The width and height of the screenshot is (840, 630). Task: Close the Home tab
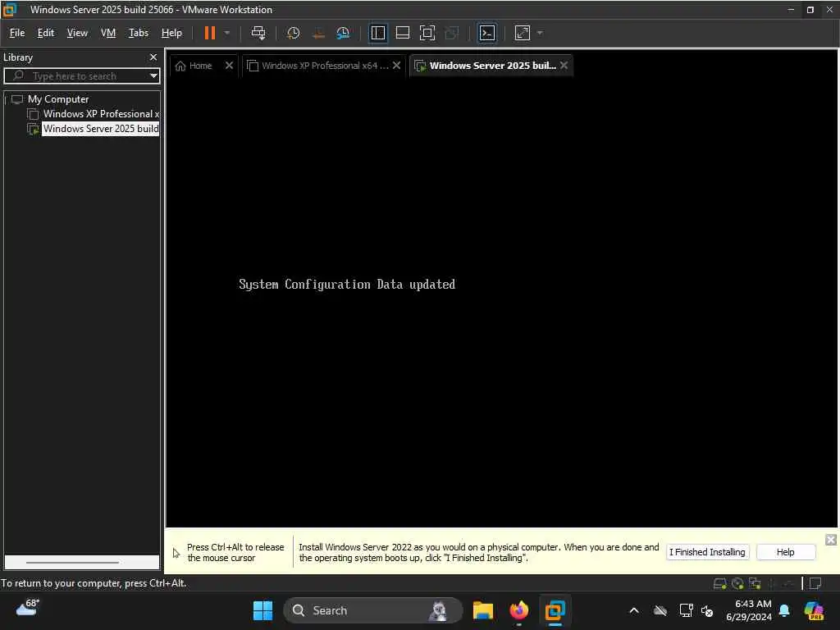pos(230,66)
